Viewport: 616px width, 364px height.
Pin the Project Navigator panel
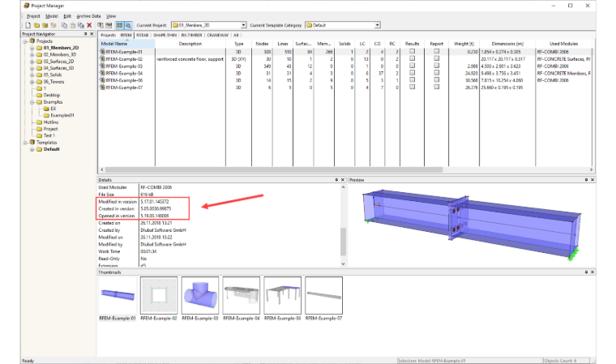[86, 34]
